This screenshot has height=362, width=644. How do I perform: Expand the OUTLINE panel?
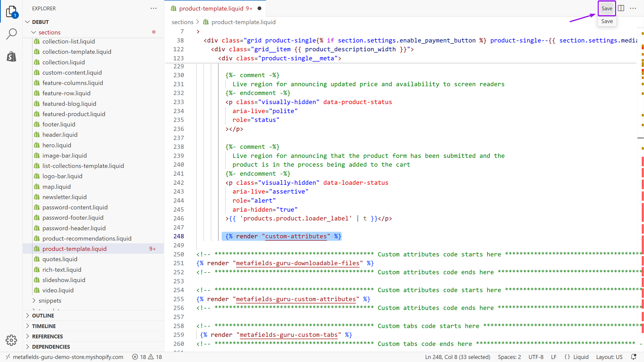43,315
